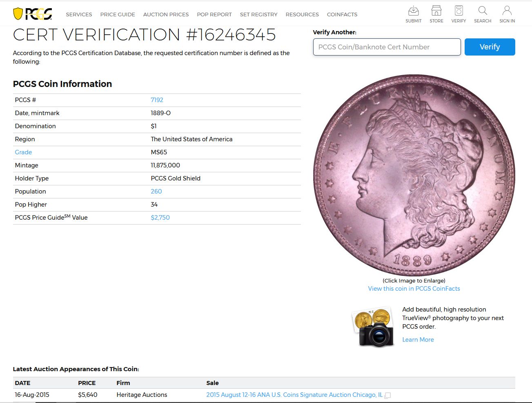Click the Click Image to Enlarge caption
This screenshot has width=532, height=403.
pos(414,281)
